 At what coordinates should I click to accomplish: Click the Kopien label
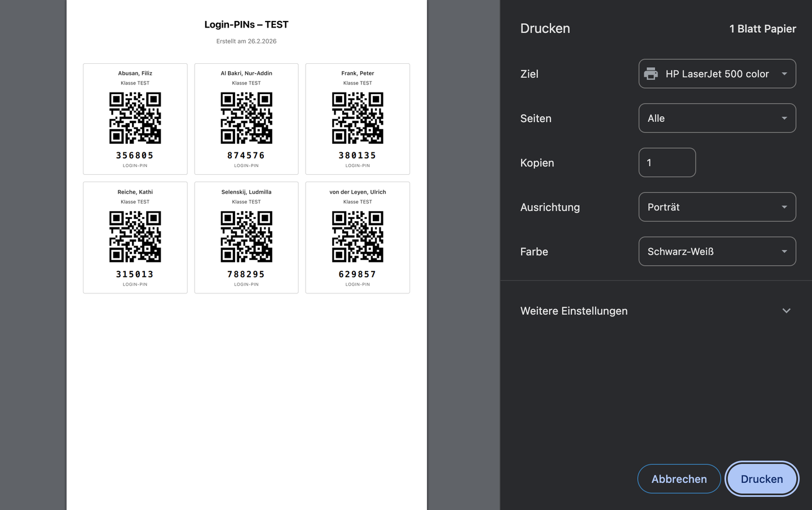click(x=537, y=163)
